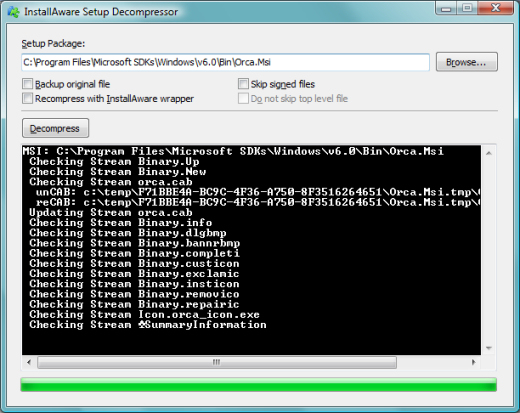
Task: Click the InstallAware app icon in title bar
Action: 13,12
